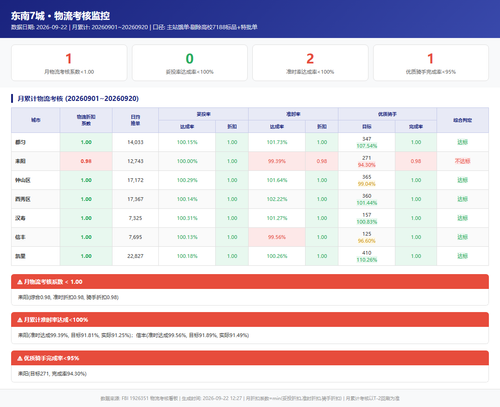This screenshot has height=407, width=500.
Task: Click city name in the 7,325 row
Action: tap(20, 218)
